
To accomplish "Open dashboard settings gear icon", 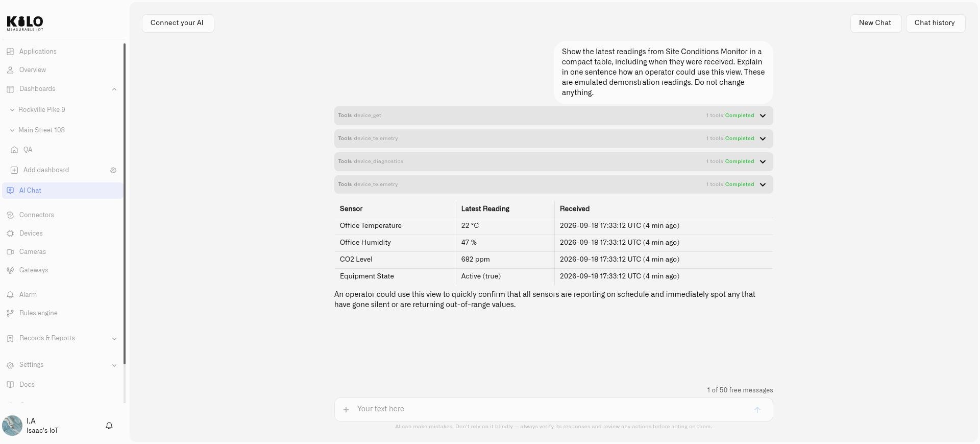I will click(113, 170).
